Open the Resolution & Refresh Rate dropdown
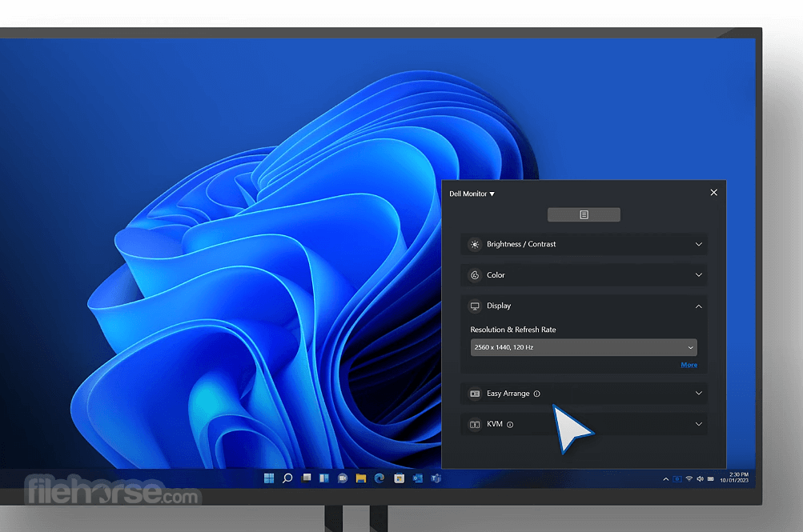803x532 pixels. [584, 347]
